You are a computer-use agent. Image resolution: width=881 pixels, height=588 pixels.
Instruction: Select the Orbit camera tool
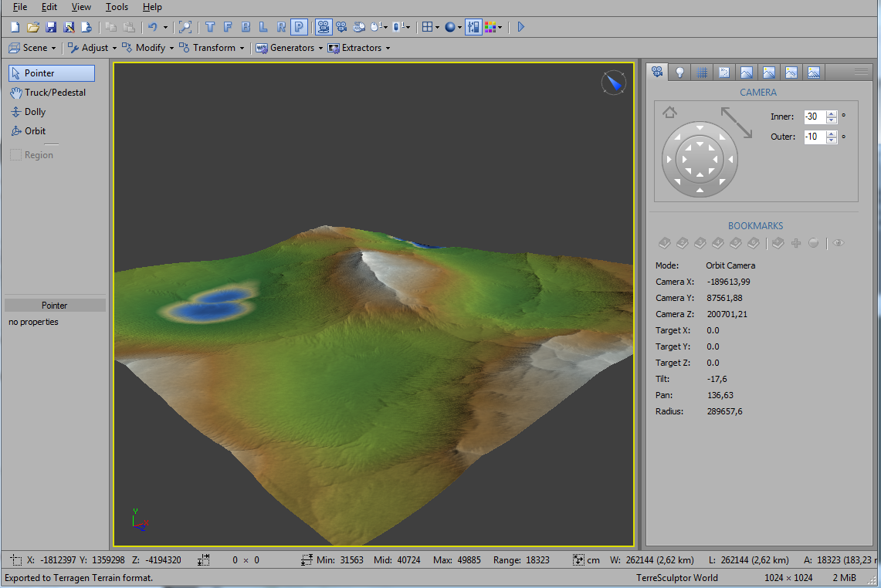point(36,131)
